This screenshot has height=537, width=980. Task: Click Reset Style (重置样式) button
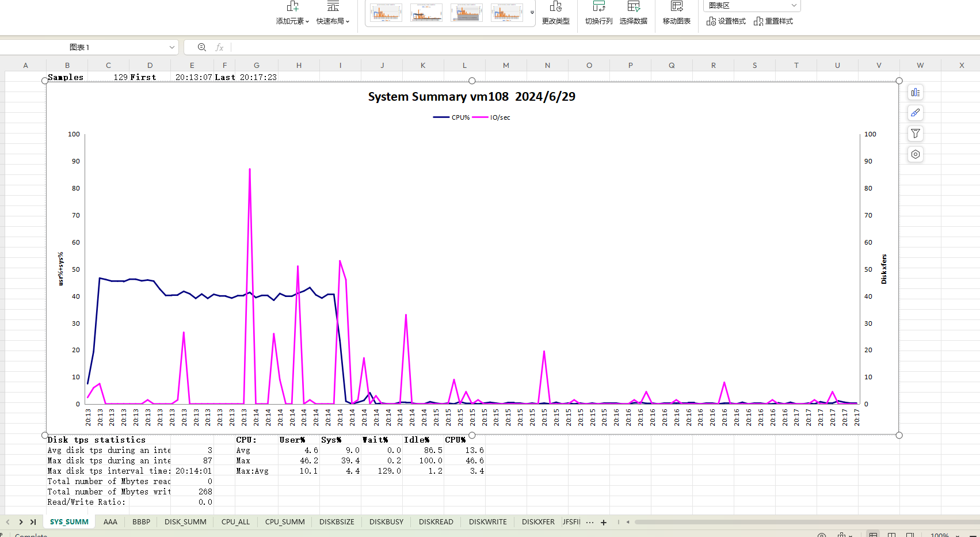click(x=773, y=21)
